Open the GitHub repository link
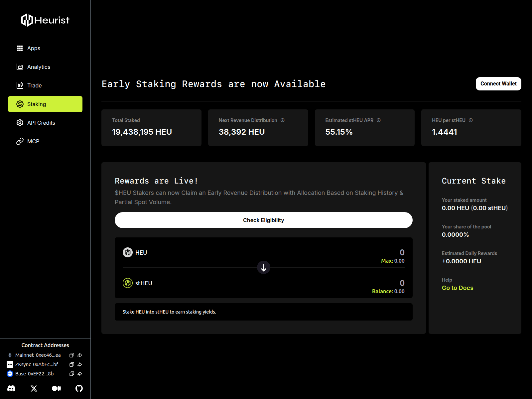The width and height of the screenshot is (532, 399). (x=79, y=388)
